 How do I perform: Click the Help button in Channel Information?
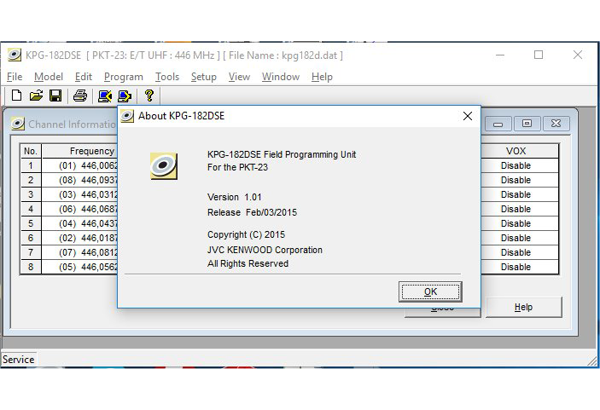523,307
